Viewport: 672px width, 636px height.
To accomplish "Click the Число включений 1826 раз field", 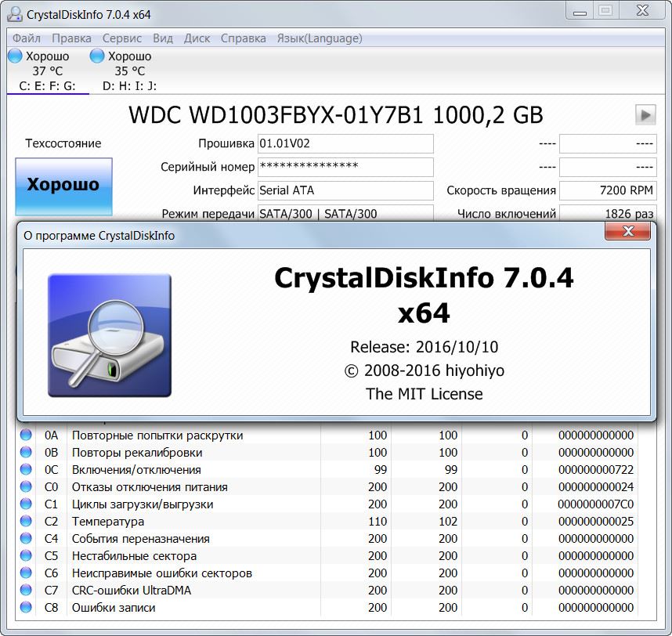I will point(608,213).
